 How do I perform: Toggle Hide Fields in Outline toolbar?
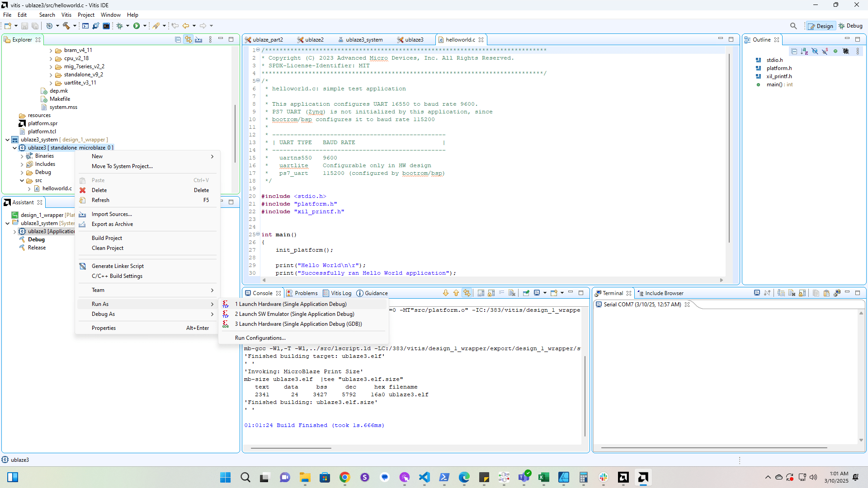point(815,51)
